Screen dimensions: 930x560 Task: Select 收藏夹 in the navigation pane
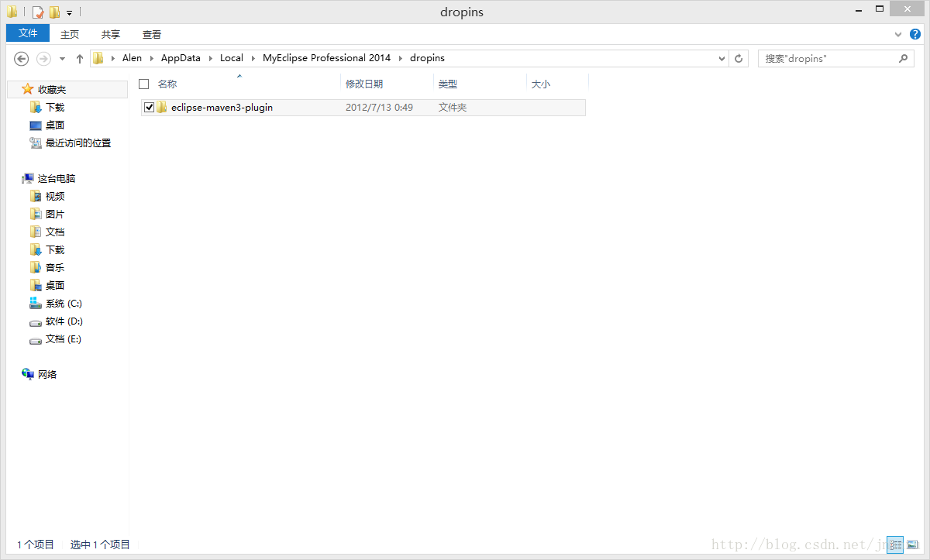(x=52, y=90)
